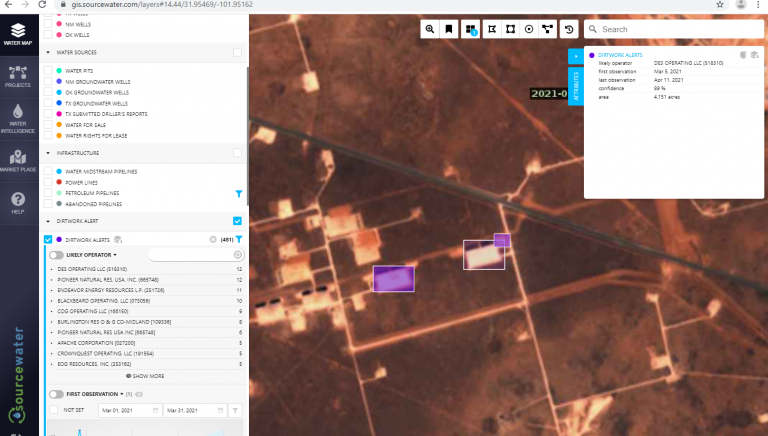The image size is (768, 436).
Task: Click the purple Dirtwork Alerts color dot
Action: tap(59, 240)
